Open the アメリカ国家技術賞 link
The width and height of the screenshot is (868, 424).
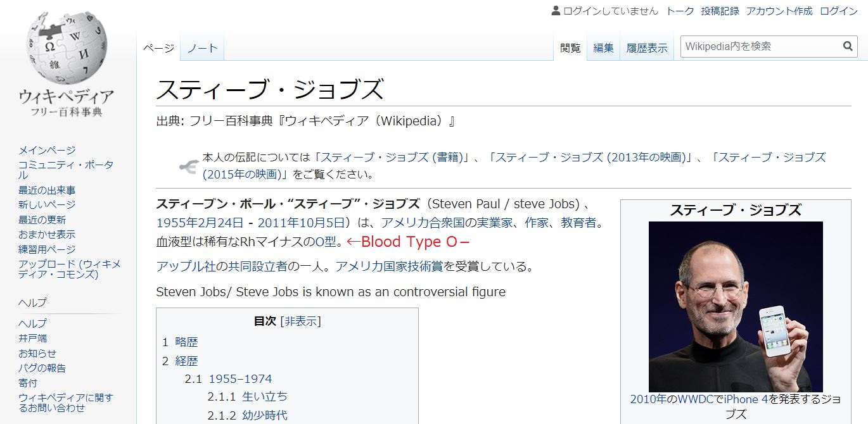pos(389,266)
